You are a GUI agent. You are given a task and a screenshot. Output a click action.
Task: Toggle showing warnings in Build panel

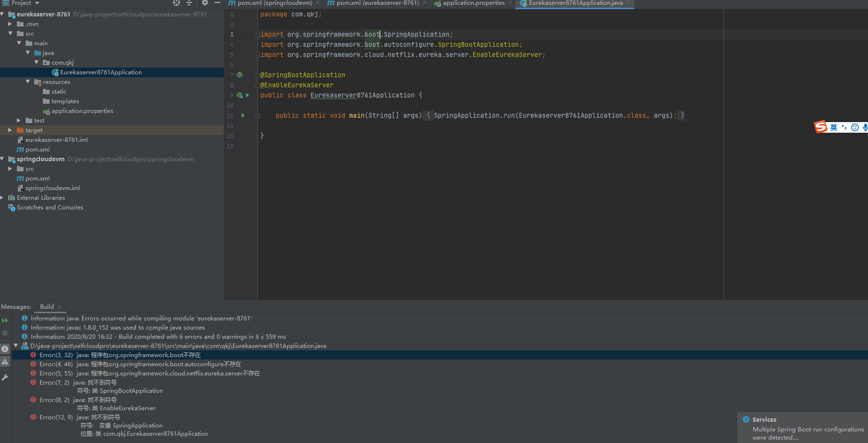click(x=5, y=361)
